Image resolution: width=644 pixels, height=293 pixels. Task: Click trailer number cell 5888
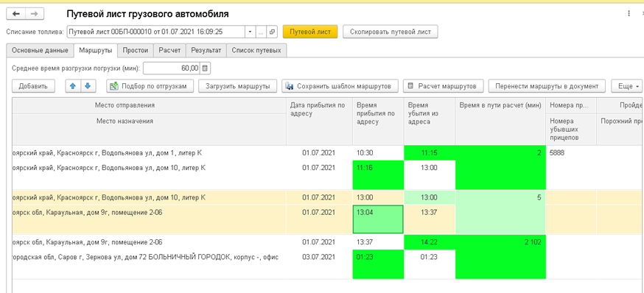pos(571,153)
